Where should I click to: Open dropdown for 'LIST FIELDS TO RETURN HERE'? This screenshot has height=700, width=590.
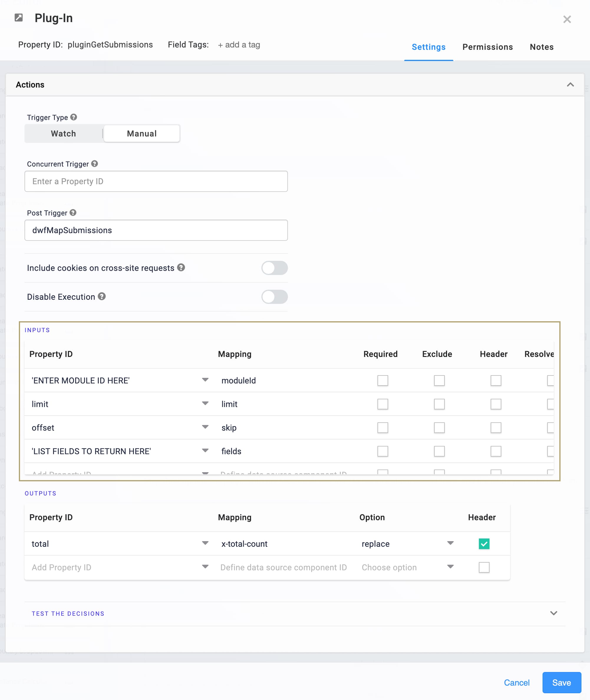pos(205,450)
